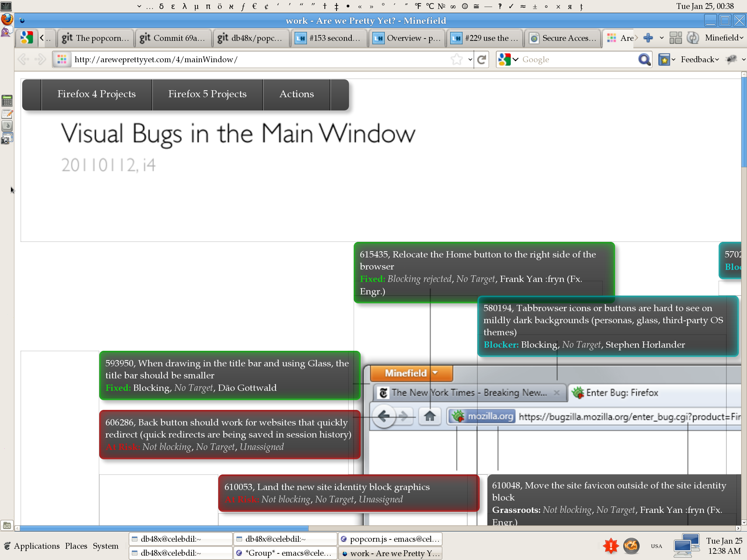This screenshot has height=560, width=747.
Task: Open the tab groups view icon
Action: pyautogui.click(x=676, y=38)
